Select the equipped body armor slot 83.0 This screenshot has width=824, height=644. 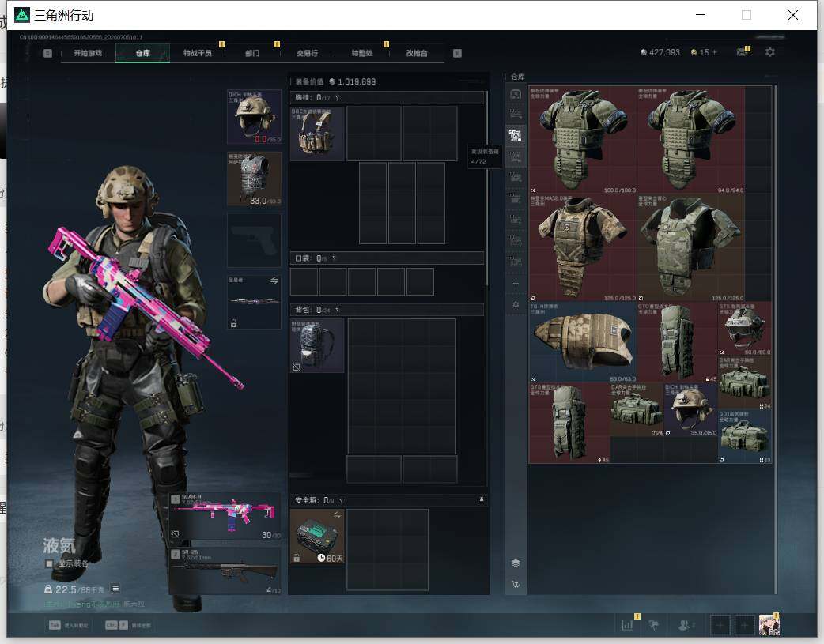click(255, 179)
